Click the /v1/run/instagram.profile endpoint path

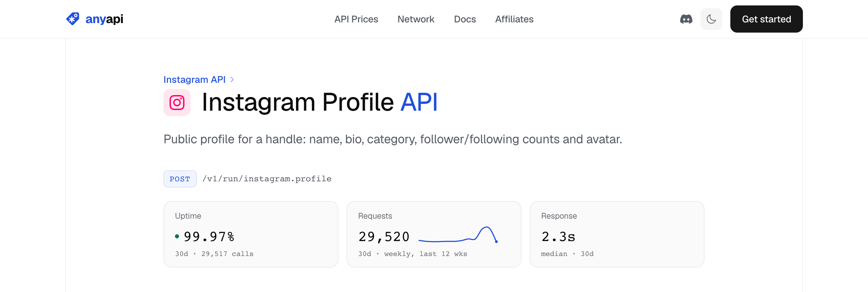[267, 179]
